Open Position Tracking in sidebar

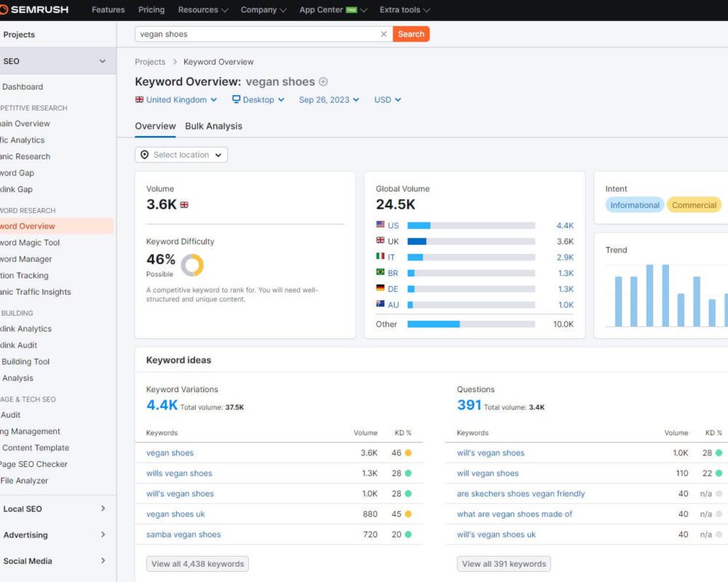tap(24, 275)
